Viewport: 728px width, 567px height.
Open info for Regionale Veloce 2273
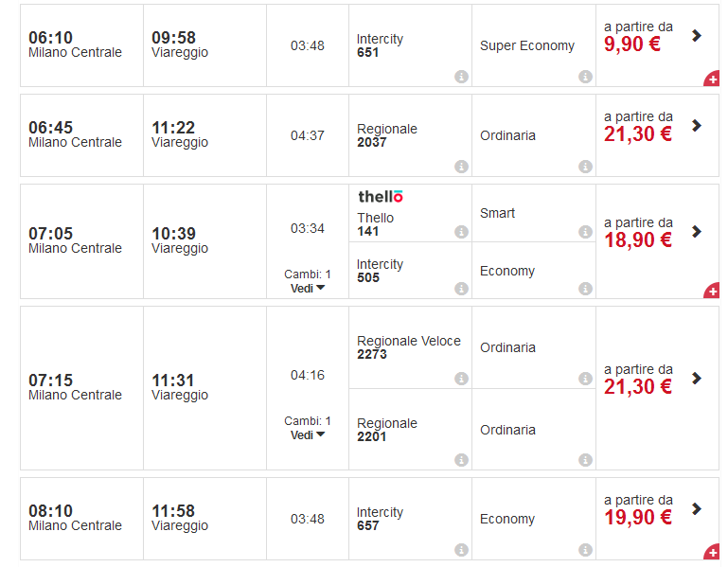click(461, 379)
